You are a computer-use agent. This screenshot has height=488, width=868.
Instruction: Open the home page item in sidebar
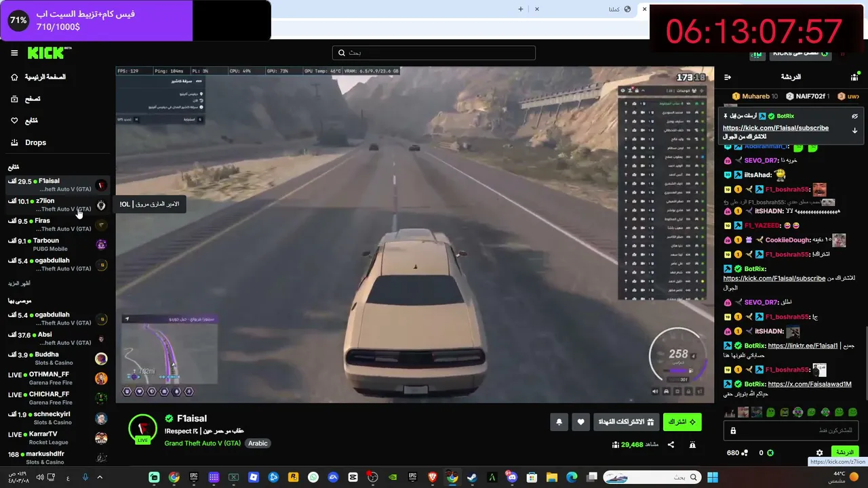[38, 77]
